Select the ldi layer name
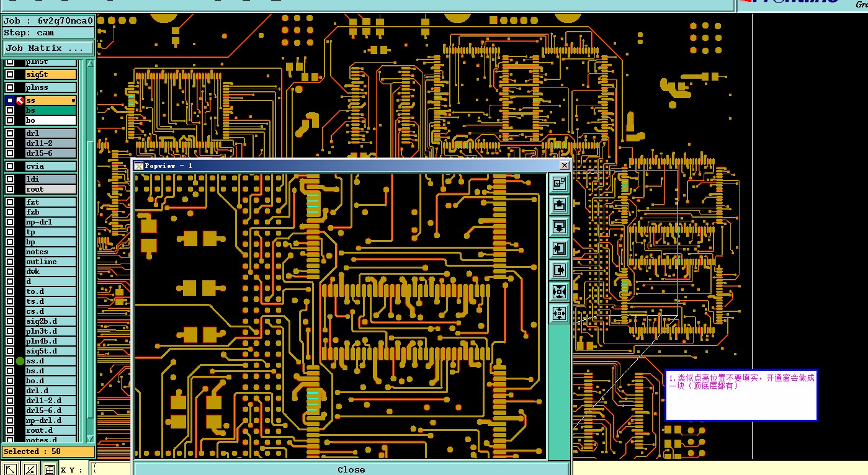The width and height of the screenshot is (868, 475). pyautogui.click(x=51, y=179)
